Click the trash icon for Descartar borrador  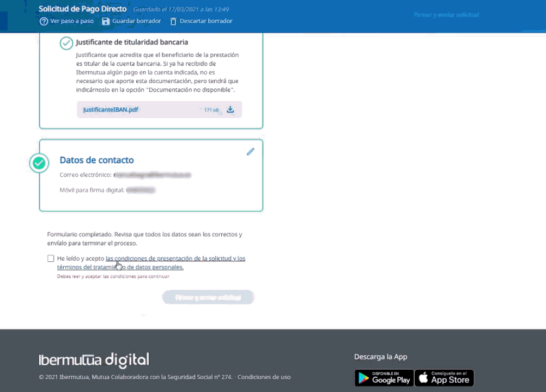pyautogui.click(x=173, y=21)
